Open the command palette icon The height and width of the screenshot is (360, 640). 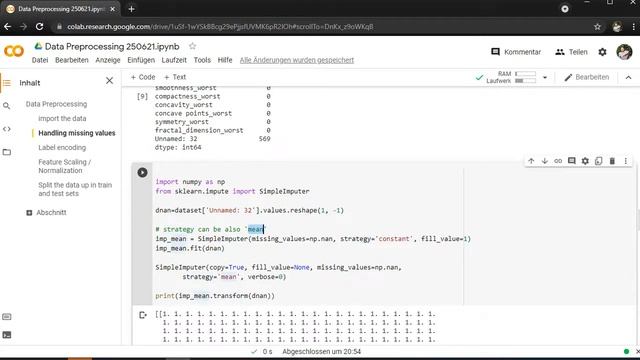click(7, 317)
